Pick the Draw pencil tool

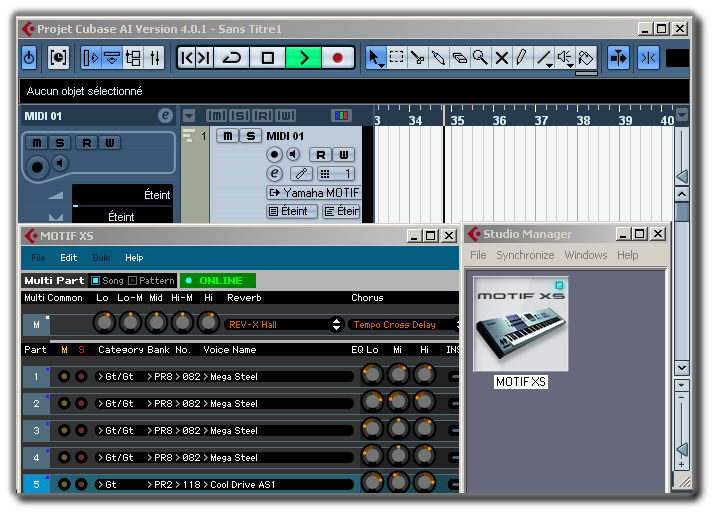[x=522, y=58]
